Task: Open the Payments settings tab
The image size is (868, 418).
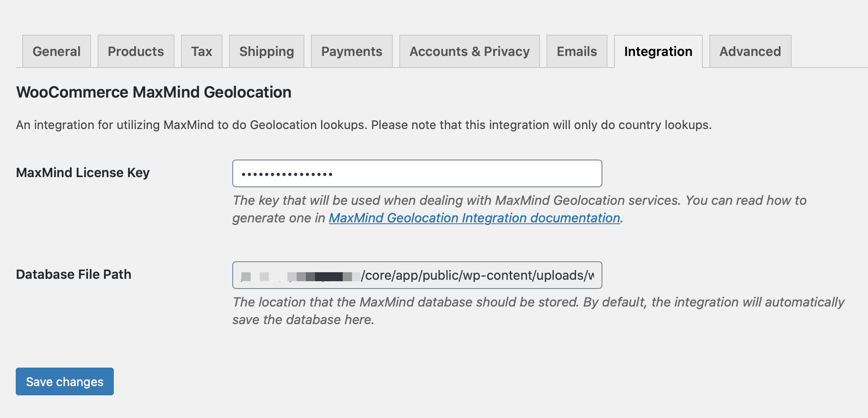Action: (352, 51)
